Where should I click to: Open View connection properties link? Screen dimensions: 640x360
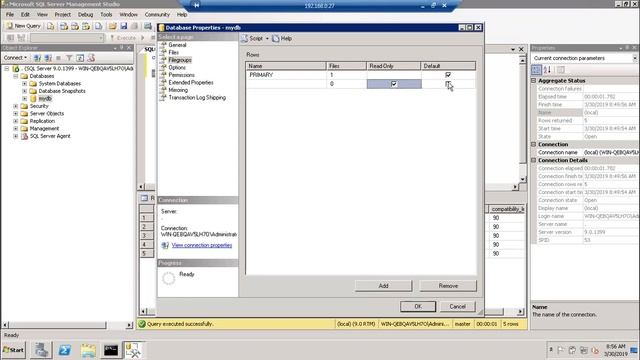pyautogui.click(x=202, y=245)
